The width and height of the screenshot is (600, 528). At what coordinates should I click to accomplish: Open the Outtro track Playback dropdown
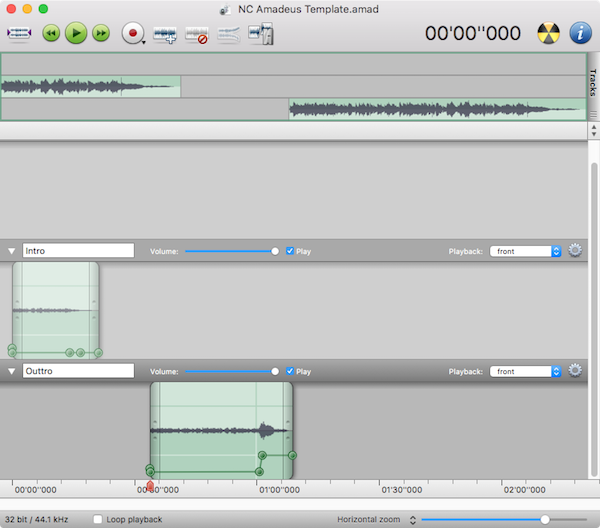(x=525, y=372)
